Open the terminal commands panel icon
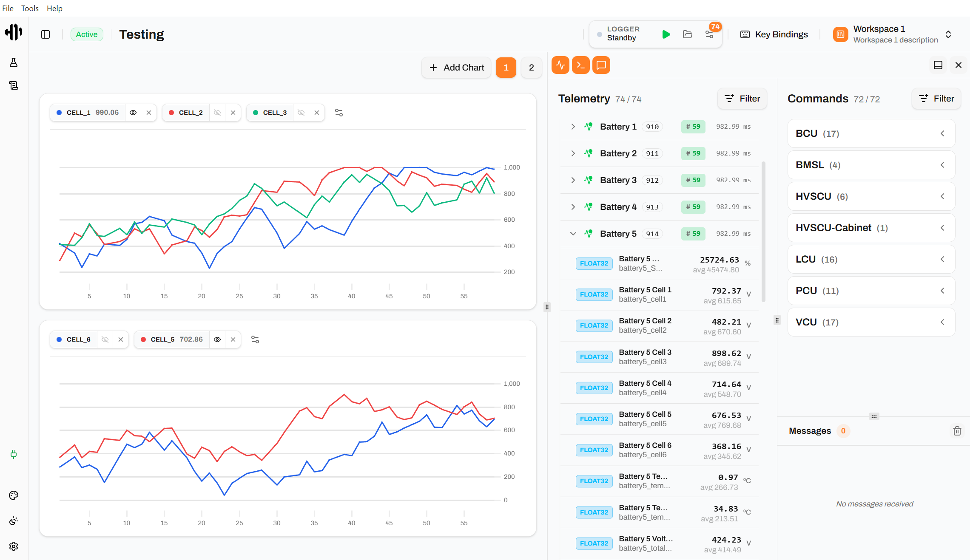Viewport: 970px width, 560px height. click(581, 65)
